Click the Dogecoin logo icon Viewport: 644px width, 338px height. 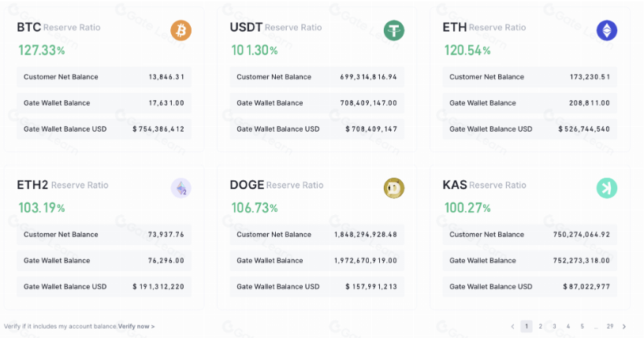pyautogui.click(x=394, y=188)
